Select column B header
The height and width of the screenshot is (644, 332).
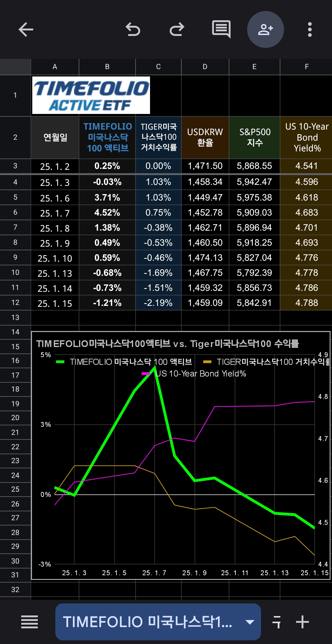click(x=107, y=67)
